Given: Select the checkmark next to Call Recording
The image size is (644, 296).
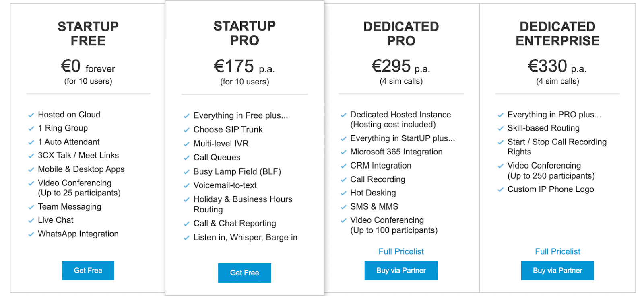Looking at the screenshot, I should click(x=343, y=179).
